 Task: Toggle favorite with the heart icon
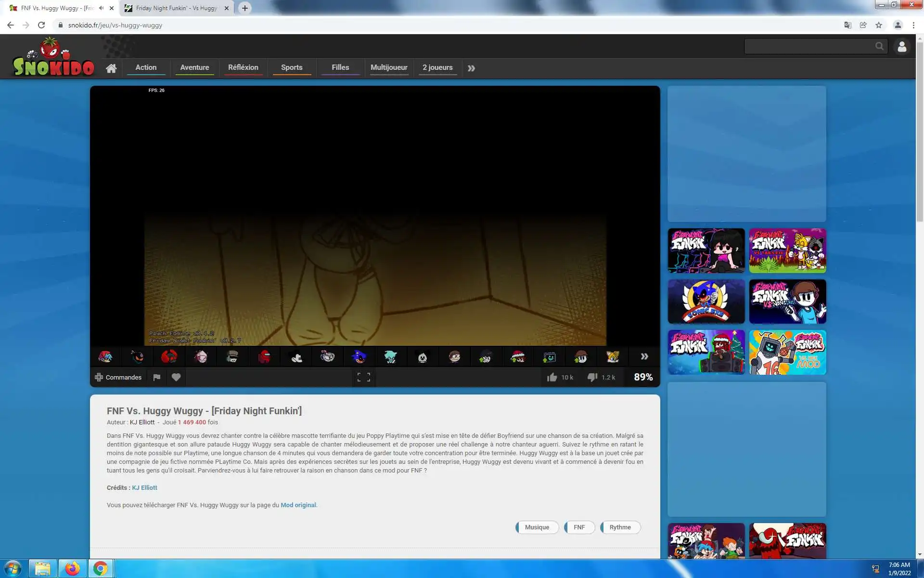[x=176, y=377]
